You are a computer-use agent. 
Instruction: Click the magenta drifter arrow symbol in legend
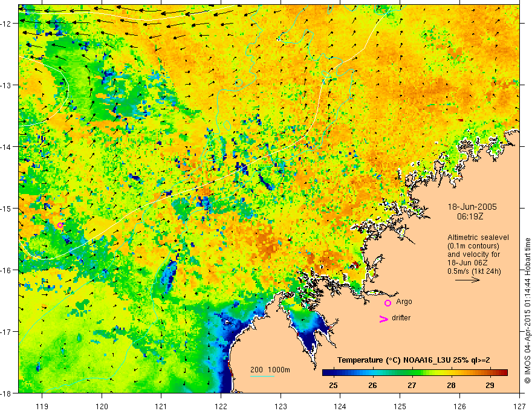(x=383, y=319)
